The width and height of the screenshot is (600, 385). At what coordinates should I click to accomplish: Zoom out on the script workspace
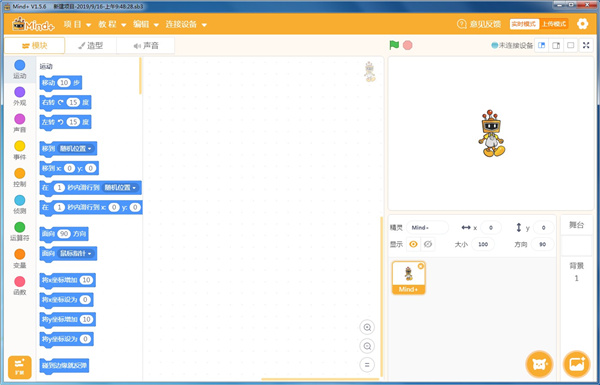click(x=367, y=346)
